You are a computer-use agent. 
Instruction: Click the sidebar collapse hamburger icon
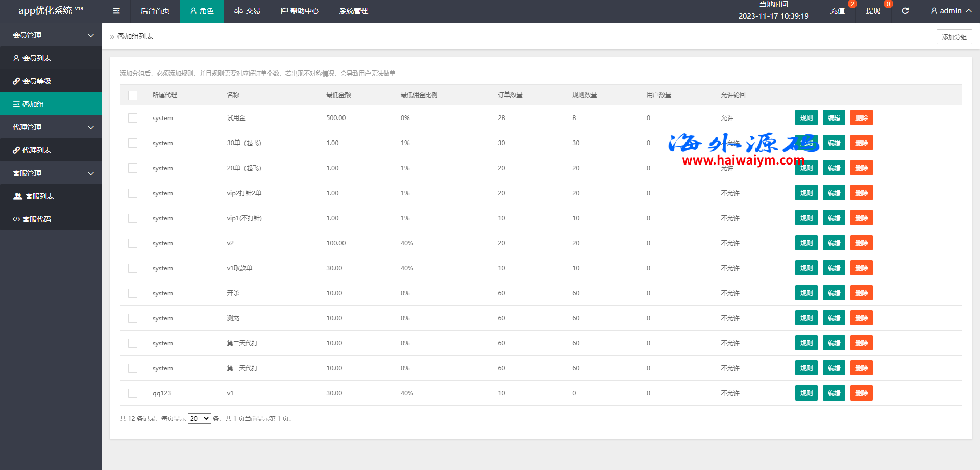coord(116,11)
